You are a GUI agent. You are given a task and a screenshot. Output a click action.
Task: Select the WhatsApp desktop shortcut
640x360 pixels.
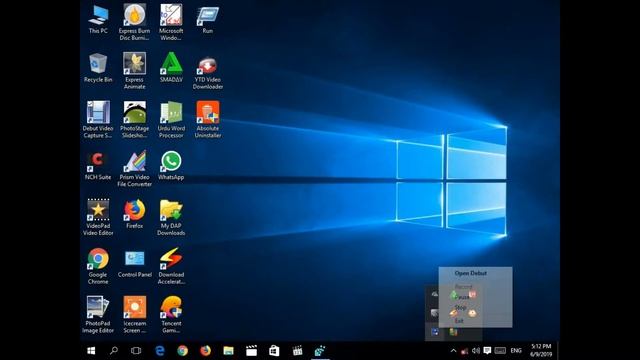pyautogui.click(x=171, y=166)
